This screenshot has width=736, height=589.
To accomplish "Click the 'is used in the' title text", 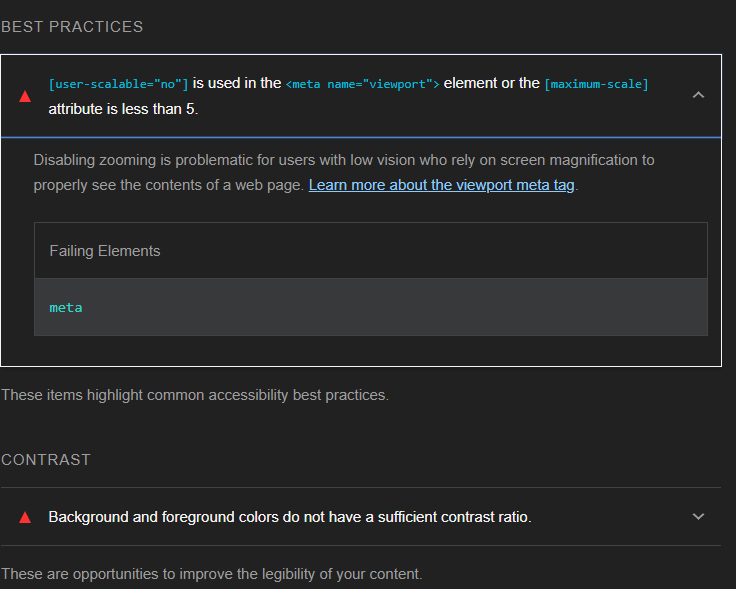I will 237,84.
